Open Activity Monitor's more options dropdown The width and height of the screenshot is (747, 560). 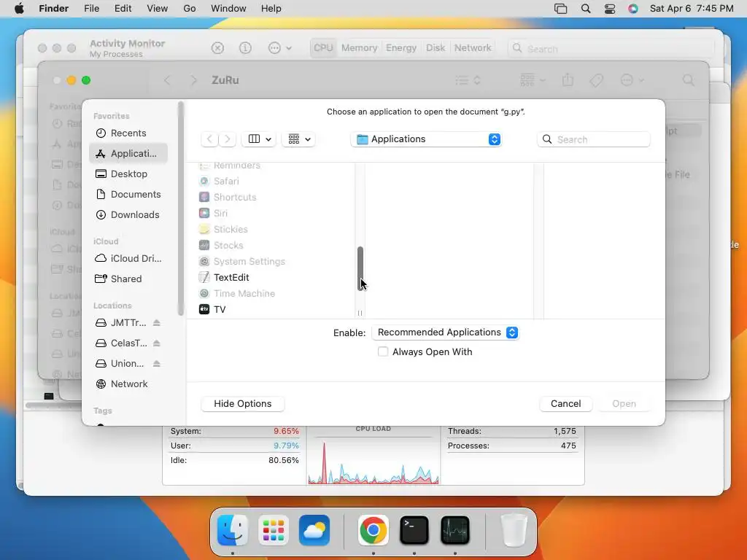pos(279,48)
